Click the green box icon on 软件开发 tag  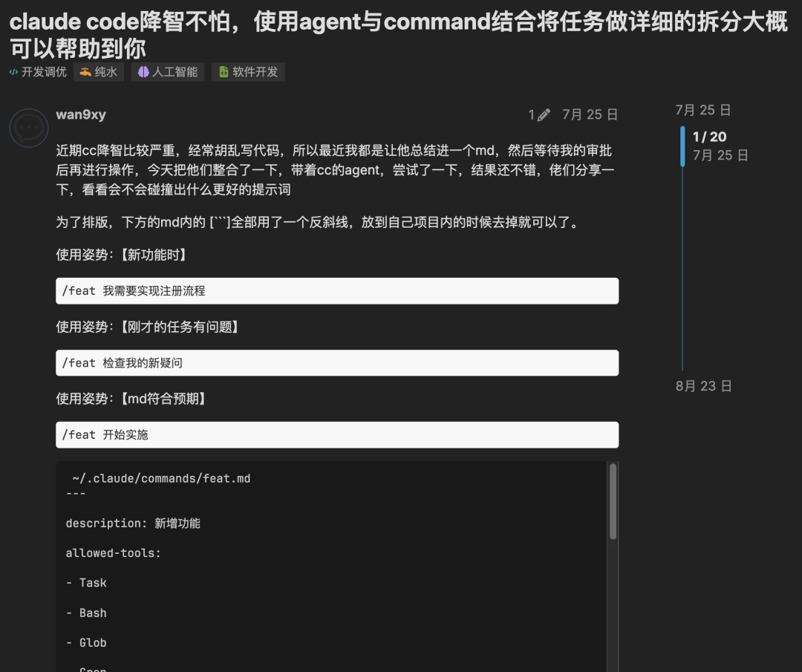[x=224, y=72]
